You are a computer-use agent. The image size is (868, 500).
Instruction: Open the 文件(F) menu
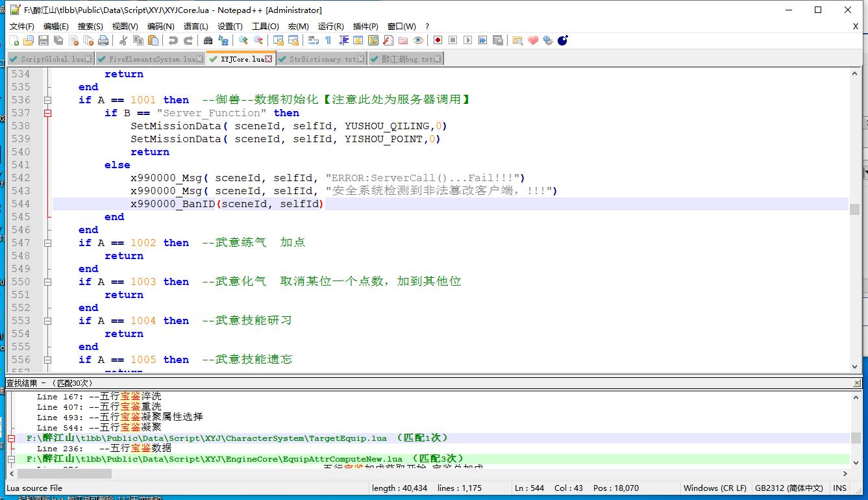click(22, 27)
